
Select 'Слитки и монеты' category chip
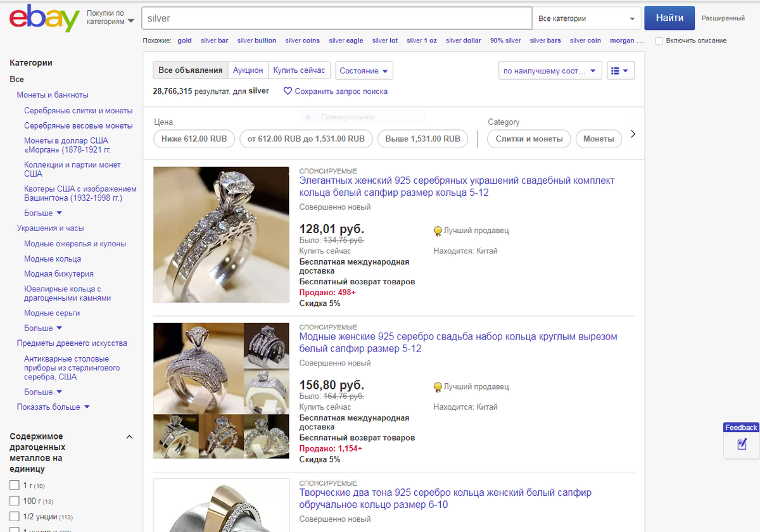click(x=529, y=139)
